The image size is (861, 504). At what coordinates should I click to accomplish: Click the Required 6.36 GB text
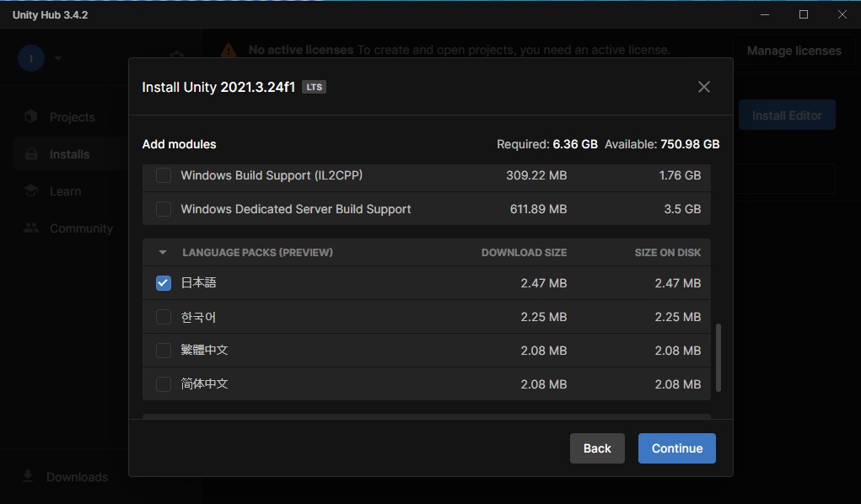click(547, 144)
